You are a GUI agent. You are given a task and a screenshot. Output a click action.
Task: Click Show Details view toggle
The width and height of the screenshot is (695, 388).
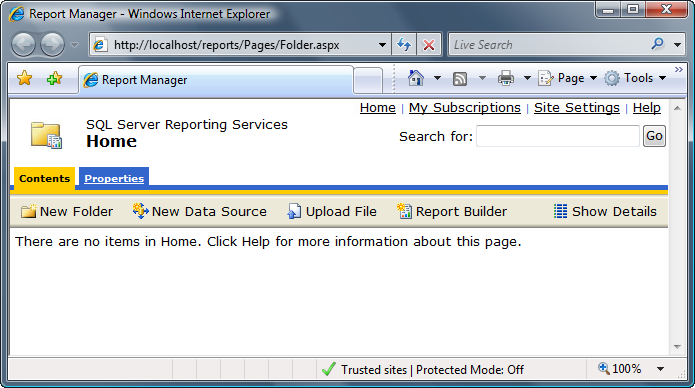pyautogui.click(x=605, y=212)
